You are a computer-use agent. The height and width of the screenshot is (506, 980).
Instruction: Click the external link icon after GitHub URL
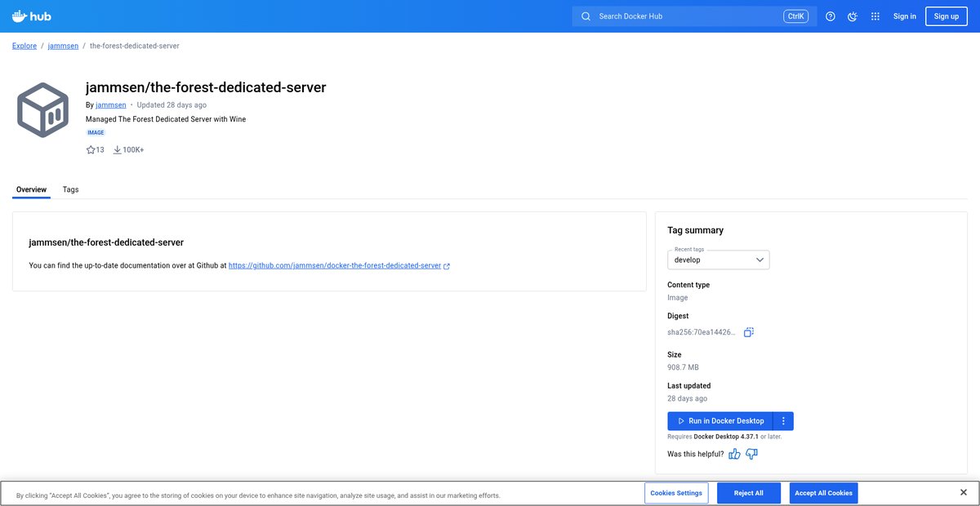click(x=447, y=266)
